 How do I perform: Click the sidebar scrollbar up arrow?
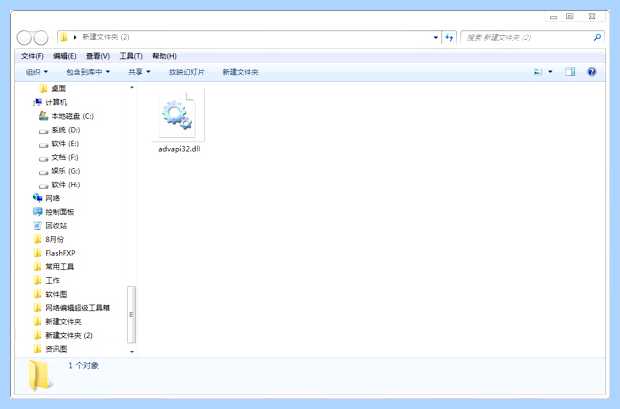pyautogui.click(x=132, y=87)
